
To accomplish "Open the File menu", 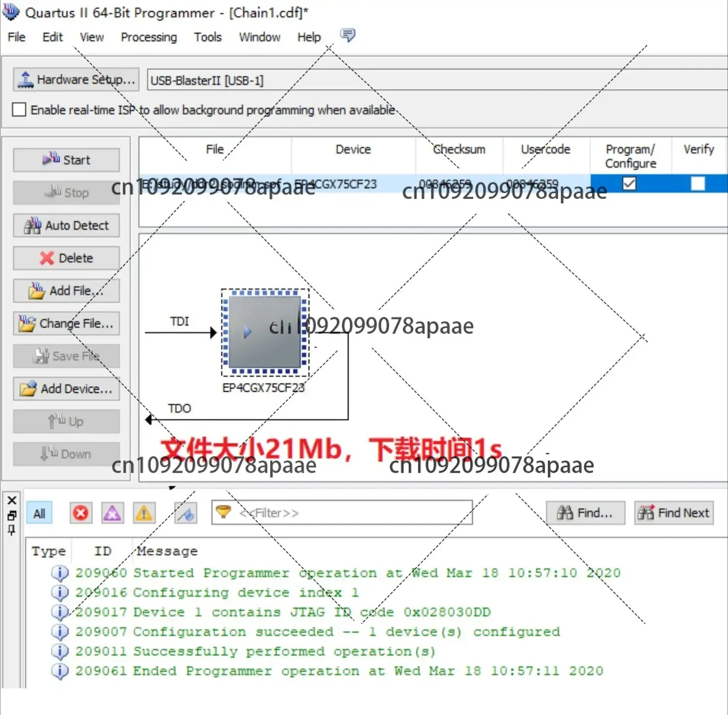I will pos(17,37).
